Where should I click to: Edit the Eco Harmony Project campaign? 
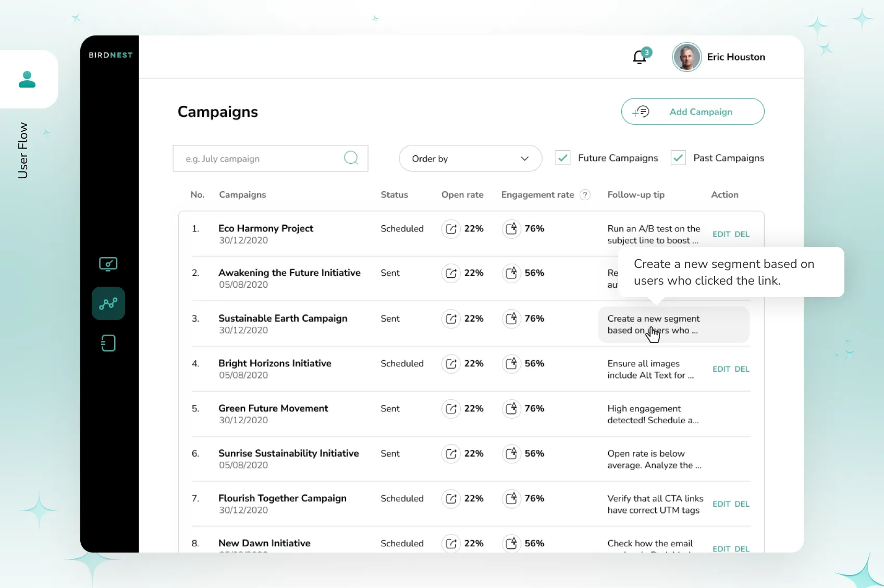(x=721, y=234)
